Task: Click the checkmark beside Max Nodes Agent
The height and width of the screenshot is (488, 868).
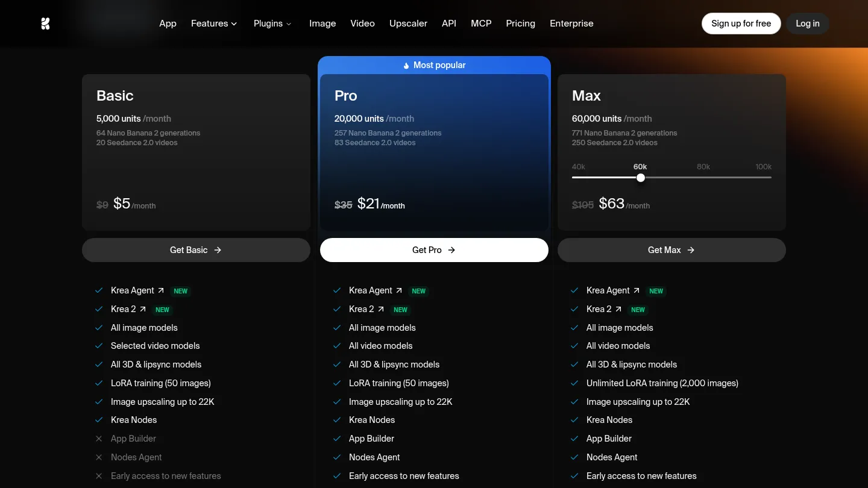Action: click(x=574, y=457)
